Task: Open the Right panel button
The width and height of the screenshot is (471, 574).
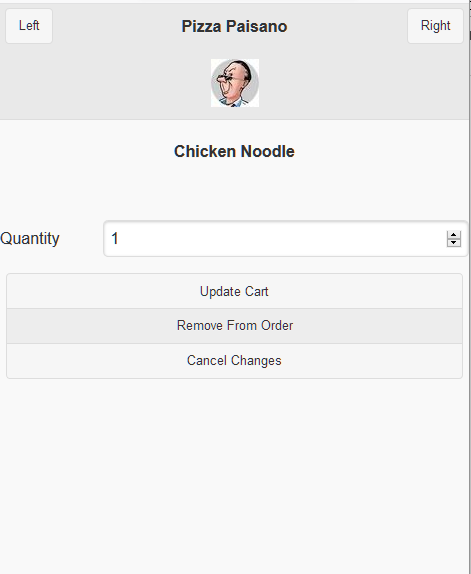Action: (x=436, y=26)
